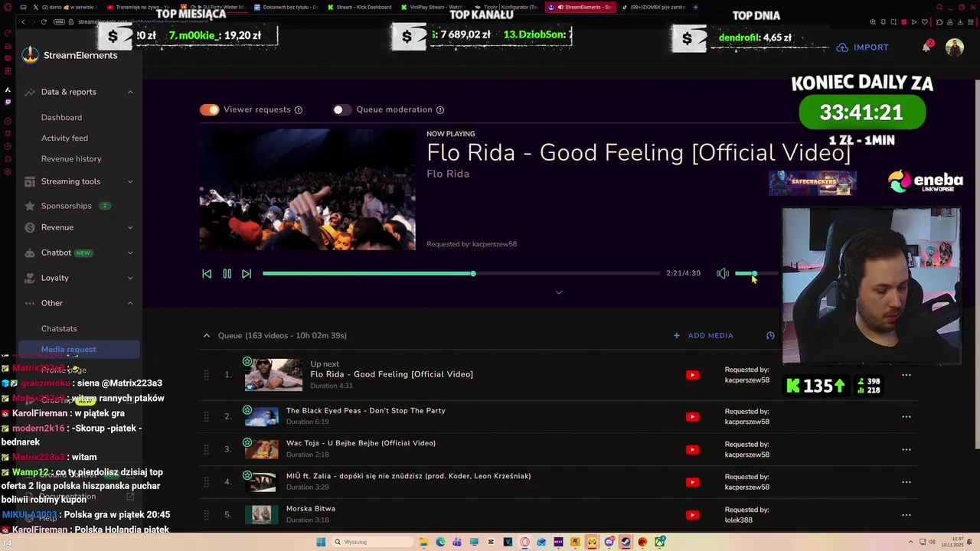This screenshot has width=980, height=551.
Task: Pause the currently playing song
Action: click(227, 273)
